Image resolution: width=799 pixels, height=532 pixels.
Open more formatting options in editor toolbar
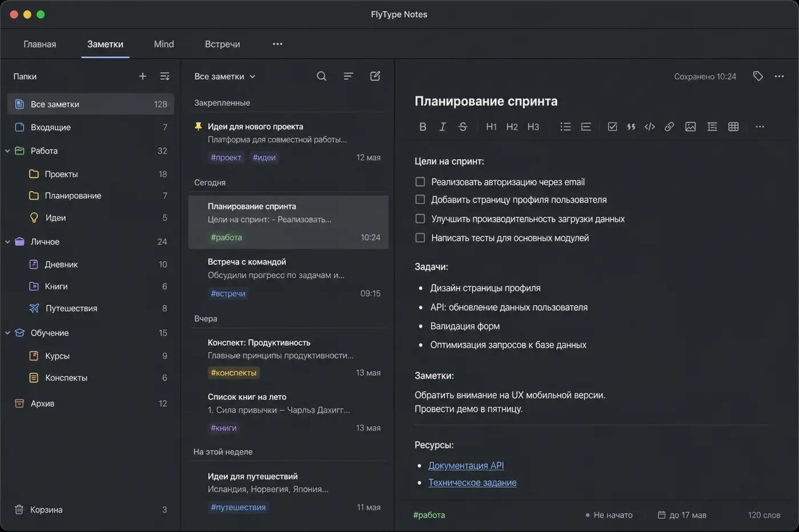tap(760, 127)
